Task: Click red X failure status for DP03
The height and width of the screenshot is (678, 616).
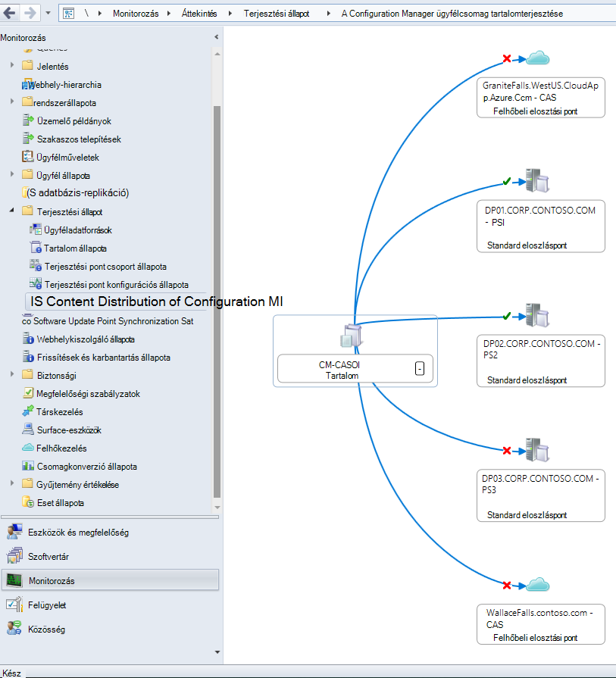Action: pos(507,451)
